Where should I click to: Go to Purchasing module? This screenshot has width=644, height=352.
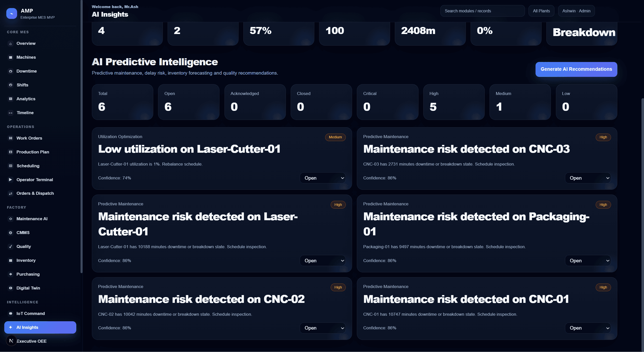[x=40, y=274]
